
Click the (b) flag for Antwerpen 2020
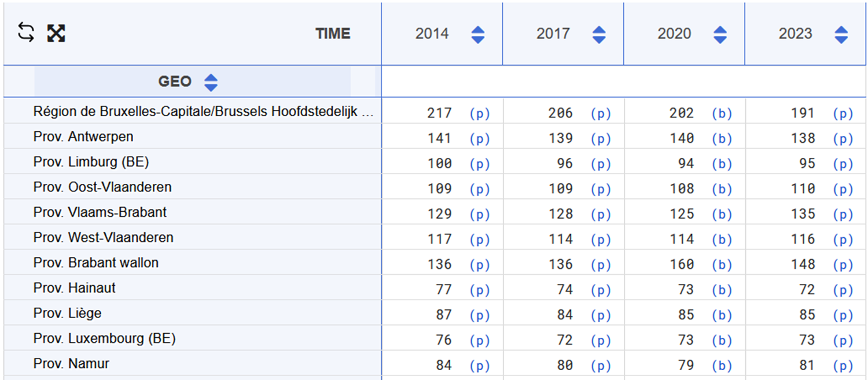point(722,139)
